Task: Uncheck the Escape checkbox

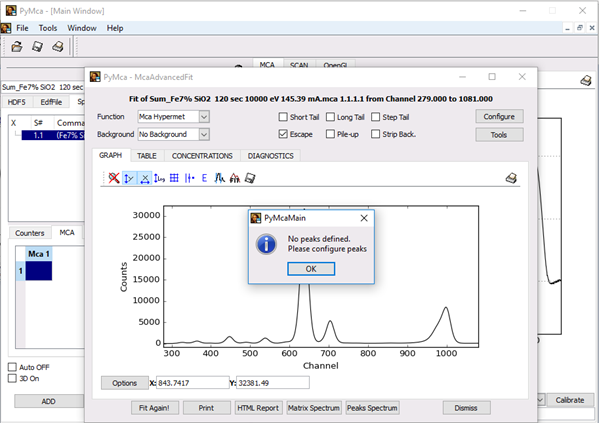Action: click(x=283, y=134)
